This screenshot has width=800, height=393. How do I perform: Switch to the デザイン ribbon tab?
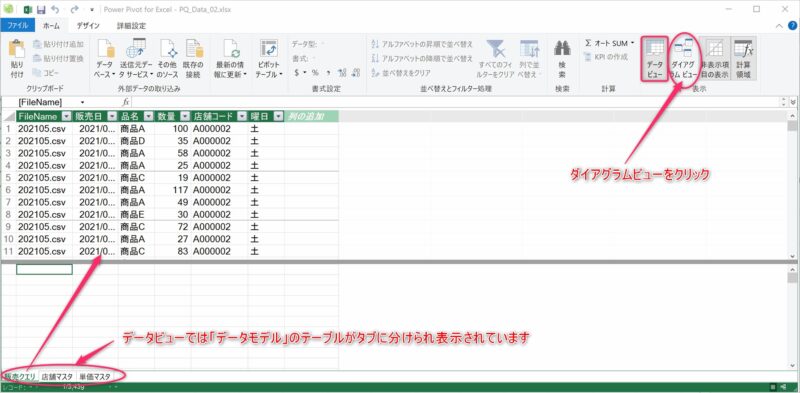coord(88,25)
